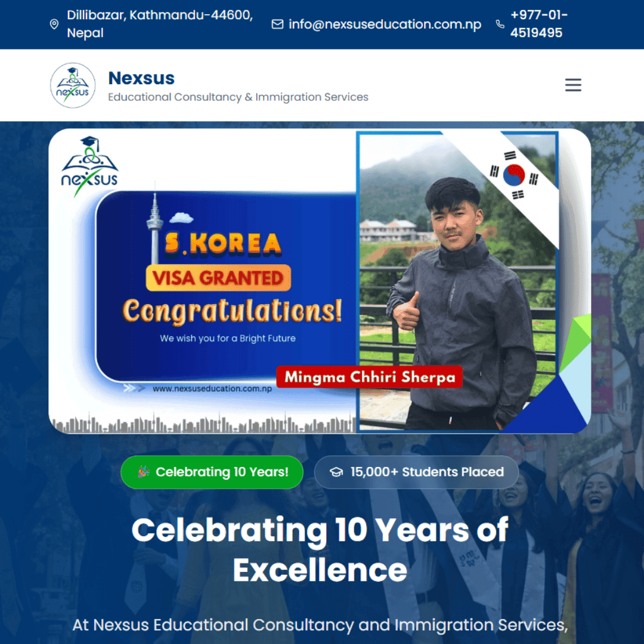This screenshot has width=644, height=644.
Task: Click the Dillibazar, Kathmandu address text
Action: (x=160, y=24)
